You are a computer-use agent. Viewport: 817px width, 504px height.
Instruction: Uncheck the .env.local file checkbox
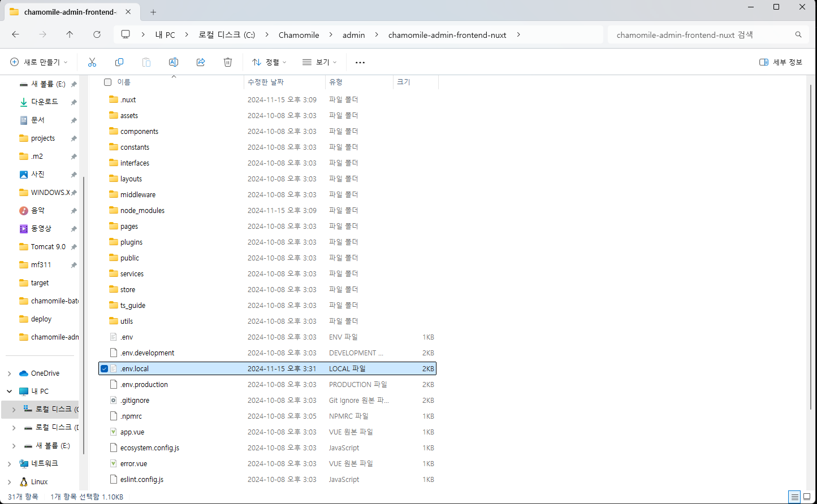tap(104, 368)
